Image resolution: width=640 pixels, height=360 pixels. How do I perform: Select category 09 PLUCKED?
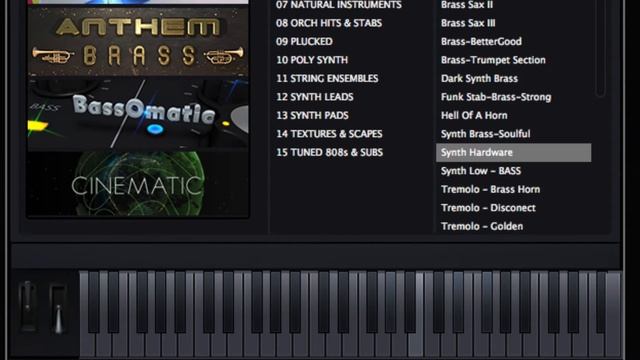[x=304, y=42]
